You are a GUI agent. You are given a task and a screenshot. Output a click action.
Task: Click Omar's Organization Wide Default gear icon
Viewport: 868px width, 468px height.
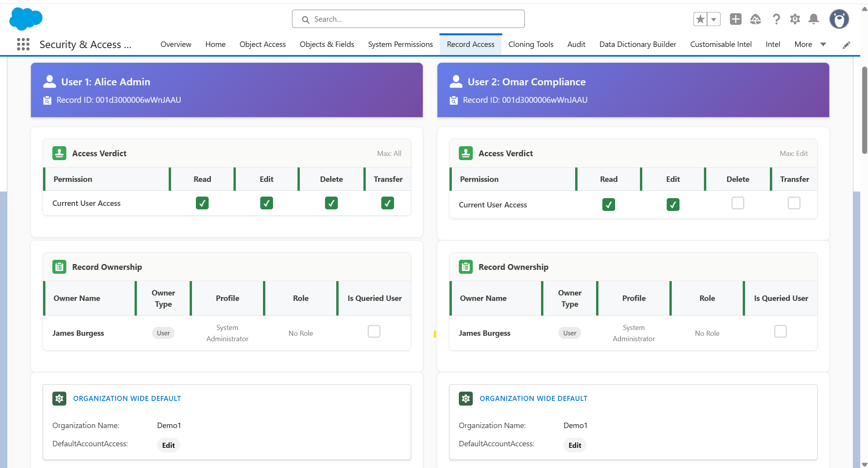coord(466,398)
